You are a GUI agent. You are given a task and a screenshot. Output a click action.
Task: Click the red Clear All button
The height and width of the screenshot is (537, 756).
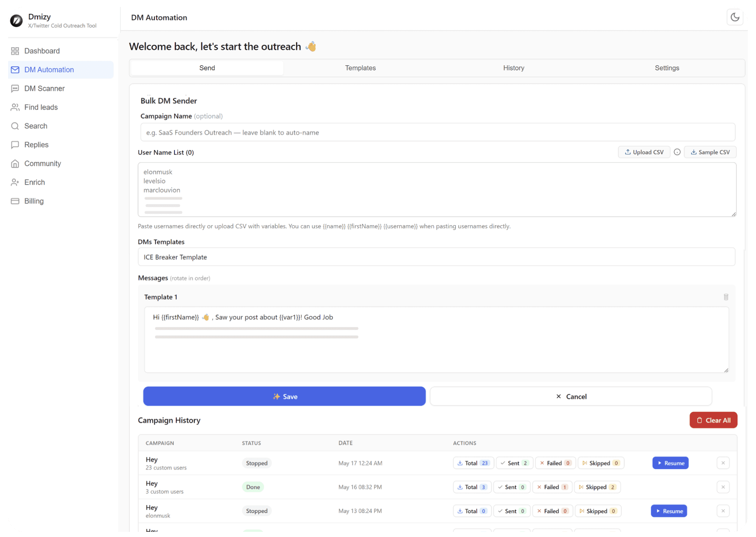tap(713, 420)
